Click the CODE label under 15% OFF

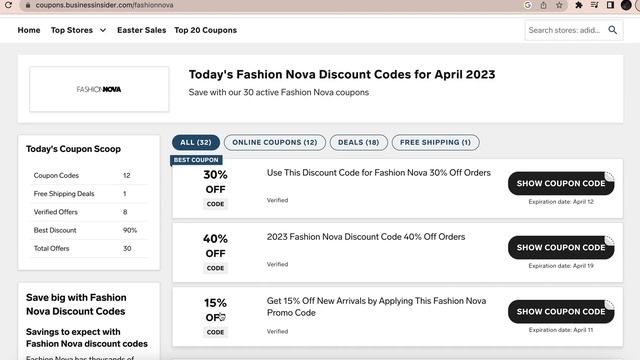[x=216, y=332]
